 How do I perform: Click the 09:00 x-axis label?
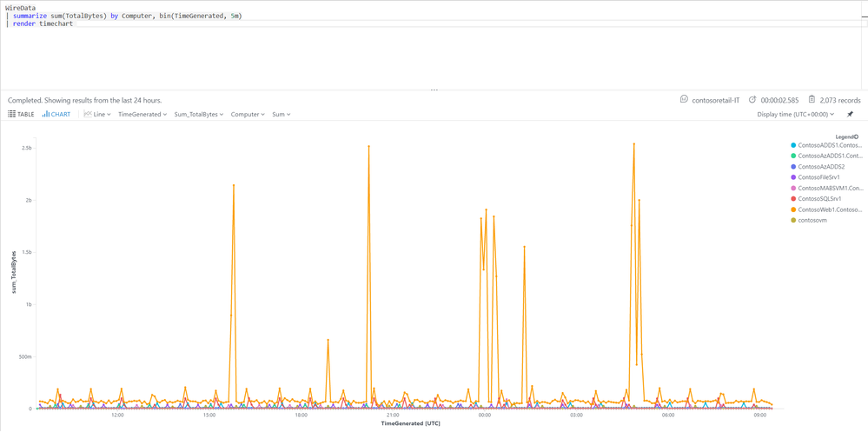[x=760, y=415]
